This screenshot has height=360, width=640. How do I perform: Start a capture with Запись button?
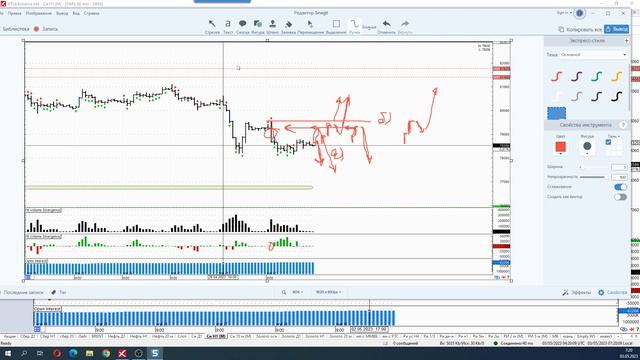46,29
